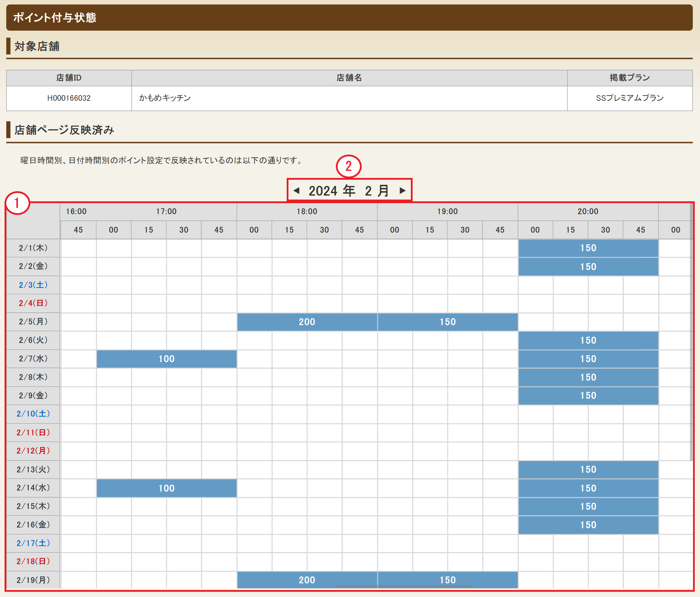Click the 2/14(水) date row label
Image resolution: width=700 pixels, height=597 pixels.
33,488
